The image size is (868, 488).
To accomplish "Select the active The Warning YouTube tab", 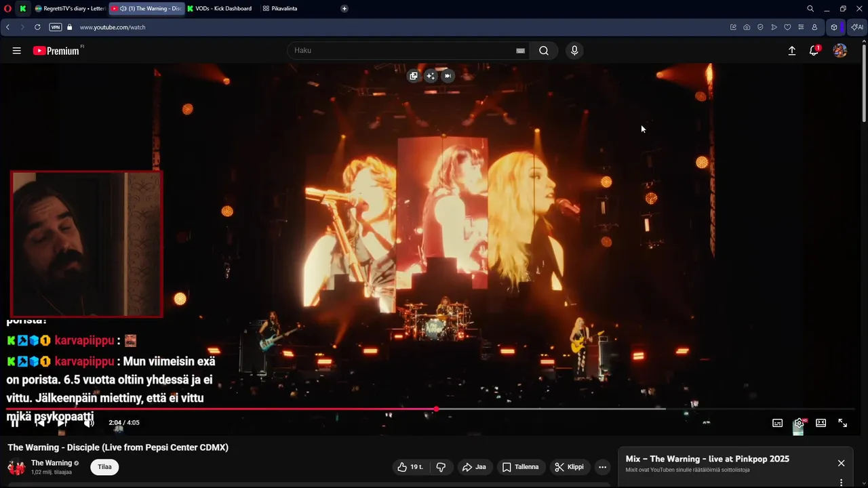I will click(x=146, y=8).
